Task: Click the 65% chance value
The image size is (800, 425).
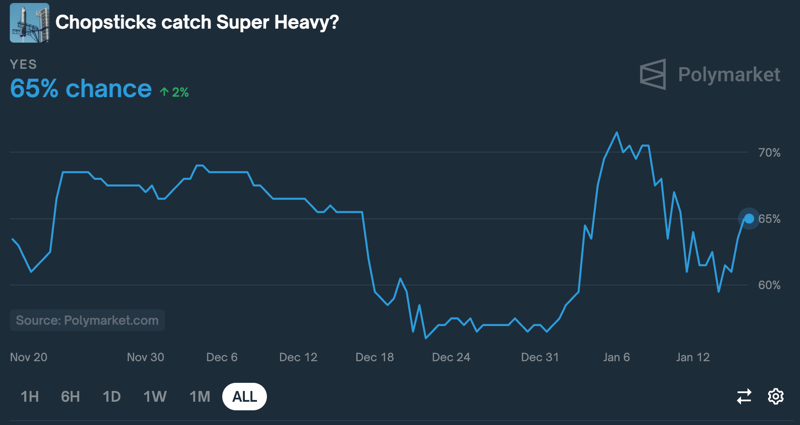Action: [x=80, y=89]
